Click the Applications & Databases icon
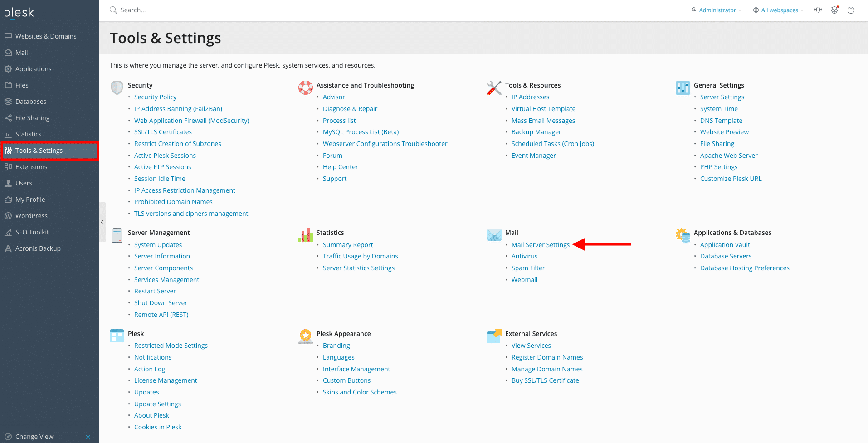This screenshot has height=443, width=868. [683, 235]
